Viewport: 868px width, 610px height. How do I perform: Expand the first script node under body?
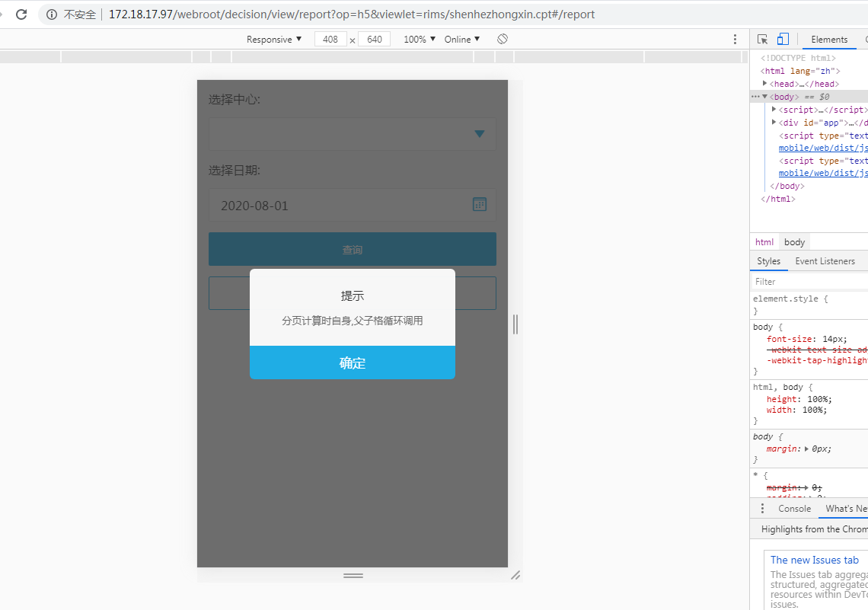point(774,110)
